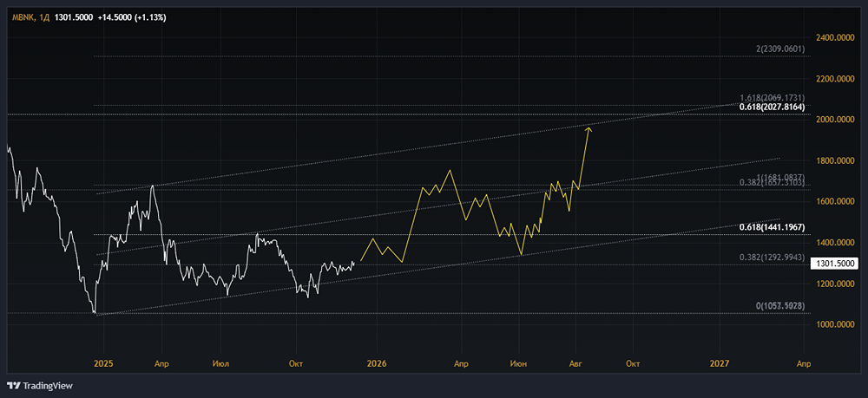Click the yellow forecast arrowhead tip
This screenshot has height=398, width=868.
click(x=589, y=128)
